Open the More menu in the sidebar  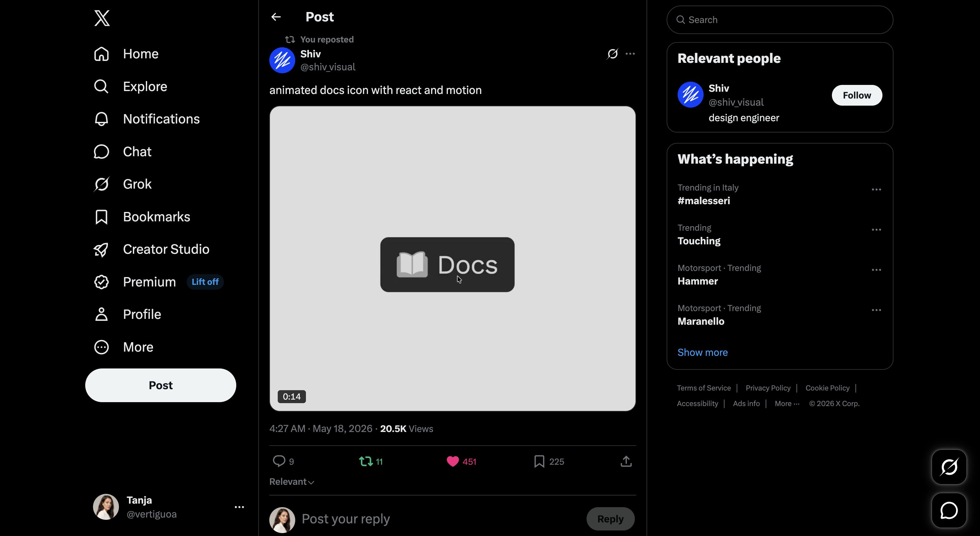[x=124, y=347]
